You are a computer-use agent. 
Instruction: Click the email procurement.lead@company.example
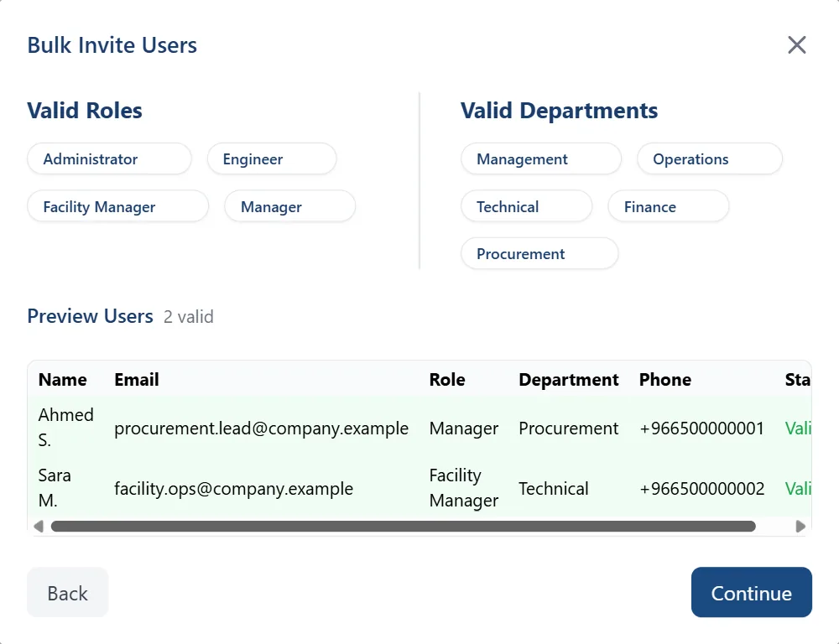[x=261, y=428]
